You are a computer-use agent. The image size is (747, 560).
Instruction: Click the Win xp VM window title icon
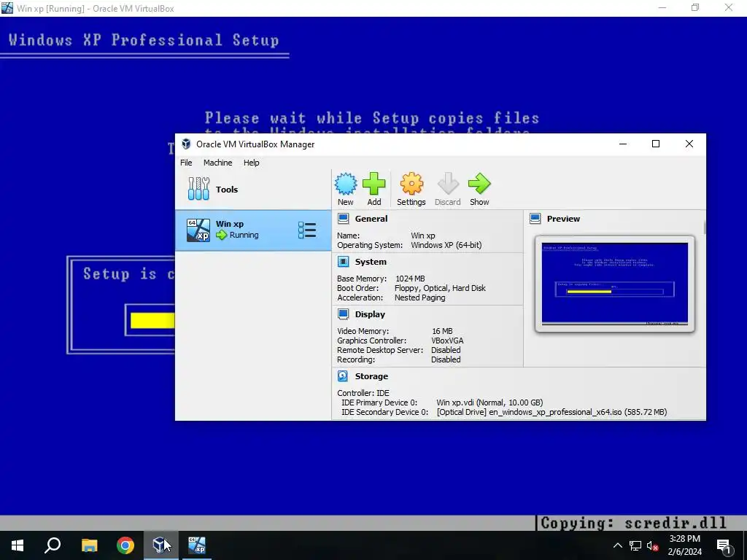click(7, 7)
